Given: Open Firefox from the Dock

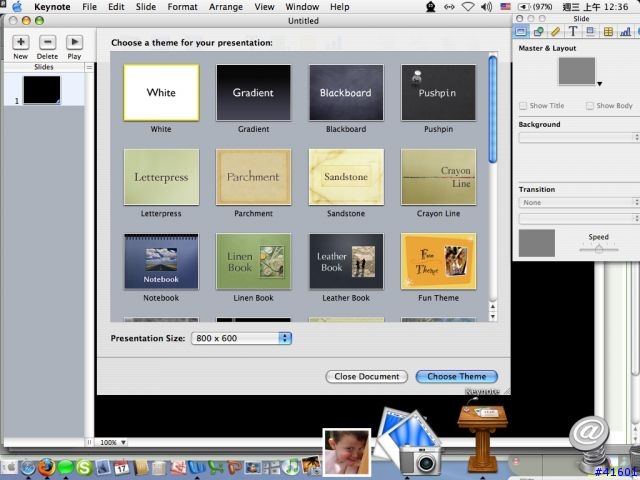Looking at the screenshot, I should click(x=47, y=467).
